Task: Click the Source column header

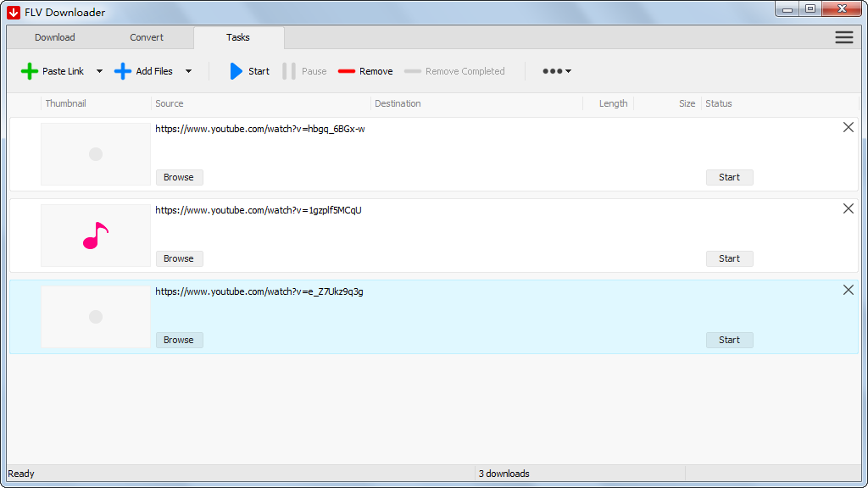Action: click(170, 103)
